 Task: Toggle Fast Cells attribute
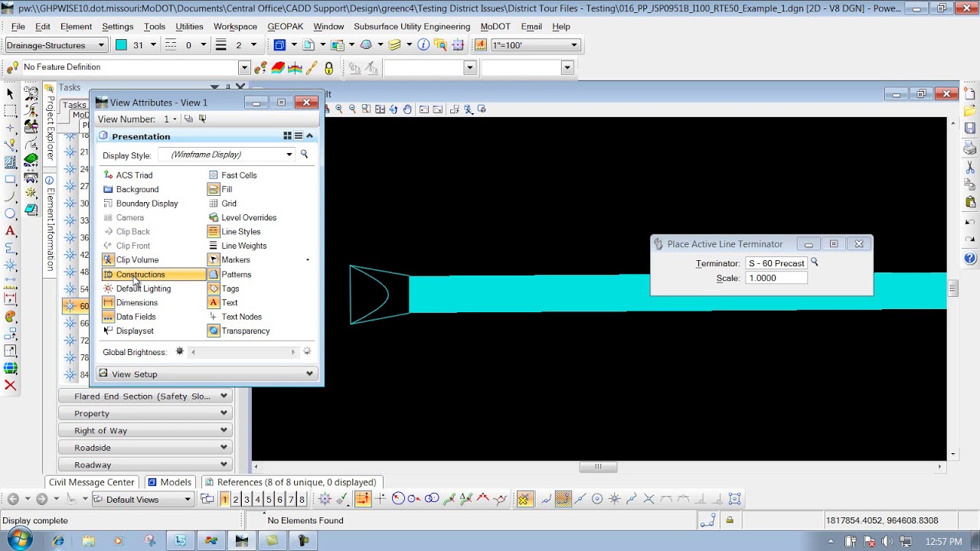[233, 175]
